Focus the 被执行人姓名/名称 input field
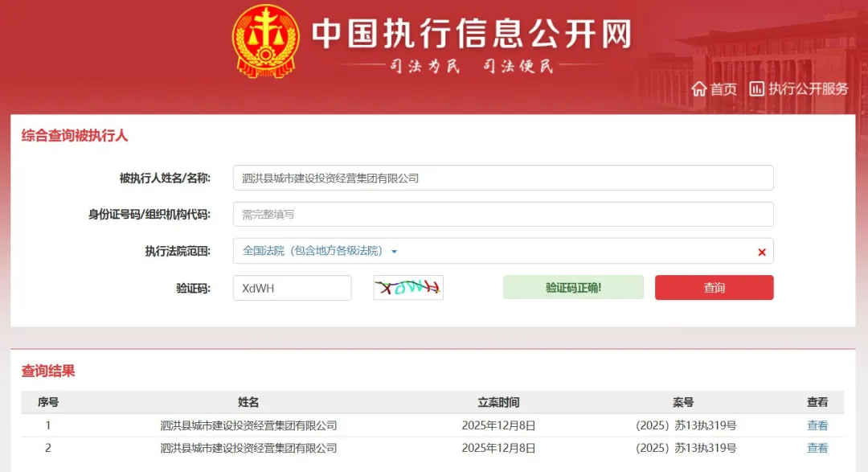Viewport: 868px width, 472px height. click(503, 178)
